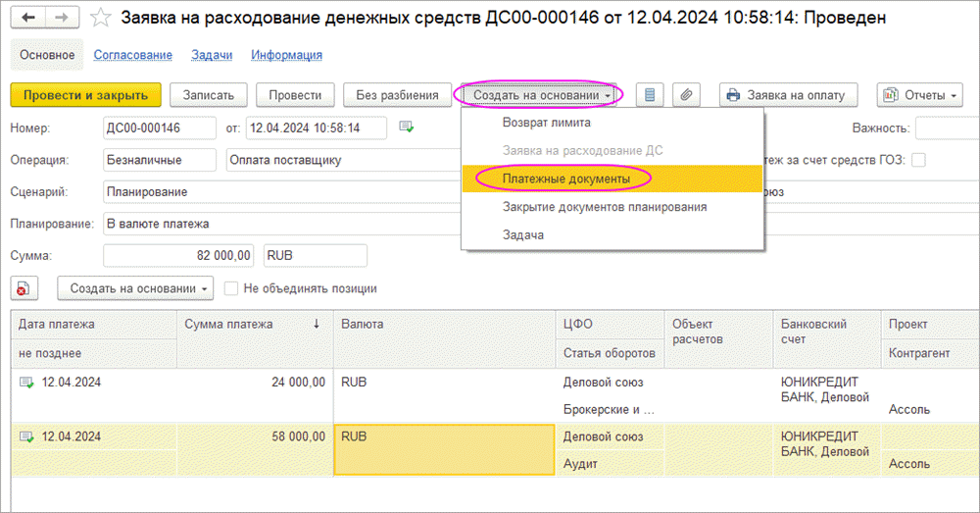Switch to the Согласование tab
980x513 pixels.
pyautogui.click(x=132, y=55)
